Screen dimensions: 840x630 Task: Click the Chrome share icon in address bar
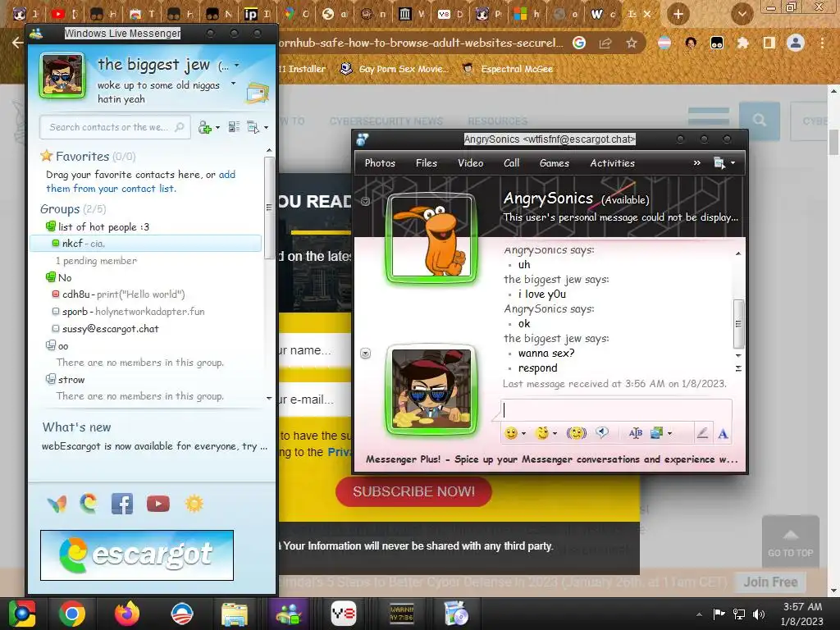(605, 43)
